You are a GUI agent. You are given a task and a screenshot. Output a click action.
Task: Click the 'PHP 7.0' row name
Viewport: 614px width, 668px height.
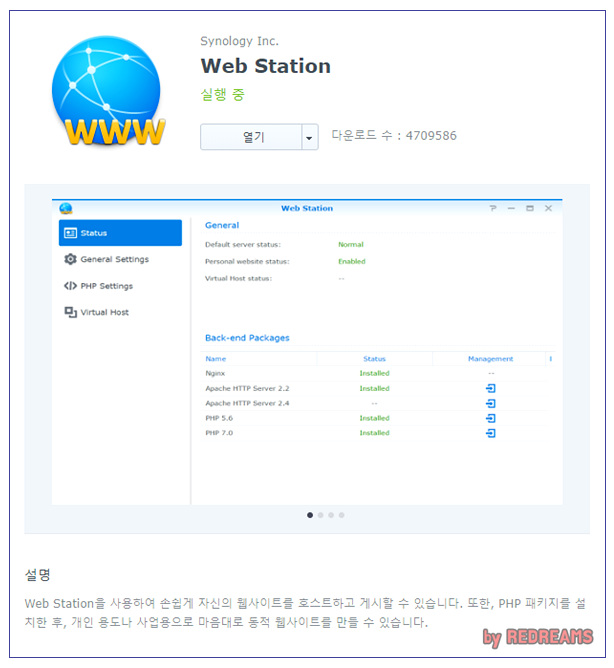pos(219,433)
